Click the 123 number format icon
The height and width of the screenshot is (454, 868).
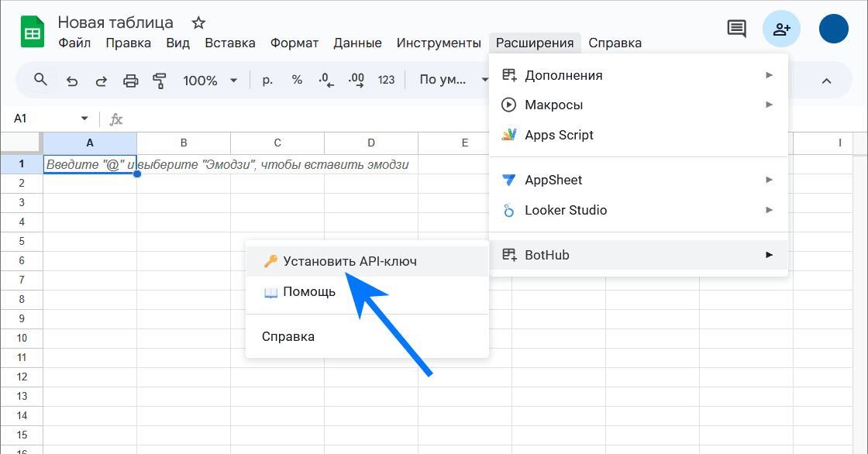[x=386, y=80]
